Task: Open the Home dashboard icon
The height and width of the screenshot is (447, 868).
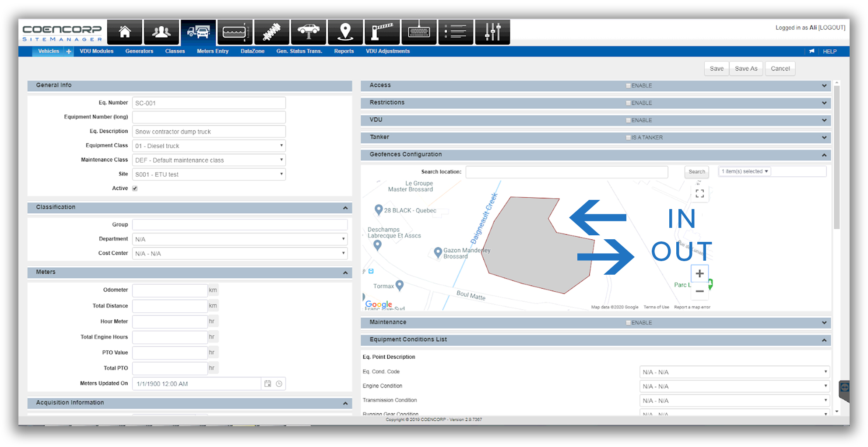Action: (x=124, y=31)
